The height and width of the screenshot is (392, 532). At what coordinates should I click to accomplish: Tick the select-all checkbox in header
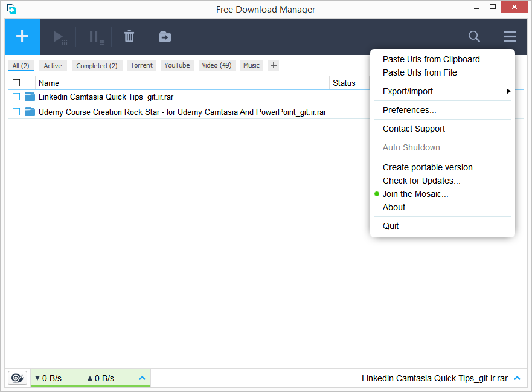point(16,83)
